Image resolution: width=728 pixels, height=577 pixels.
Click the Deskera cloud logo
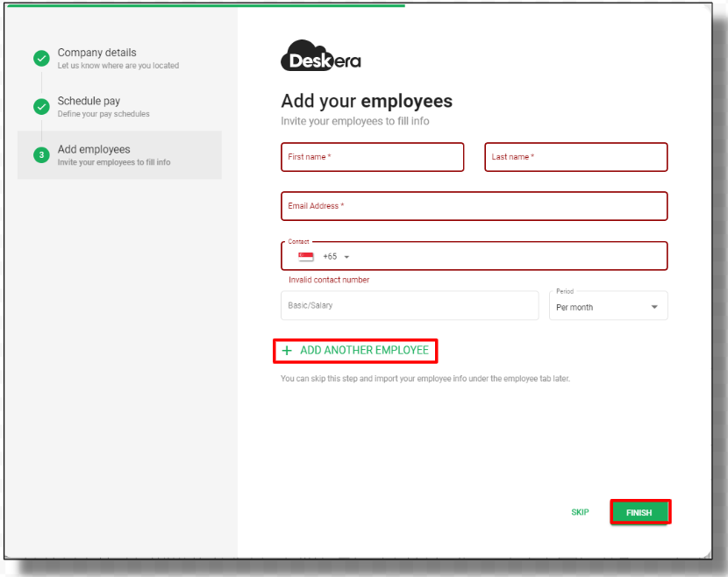click(x=321, y=56)
